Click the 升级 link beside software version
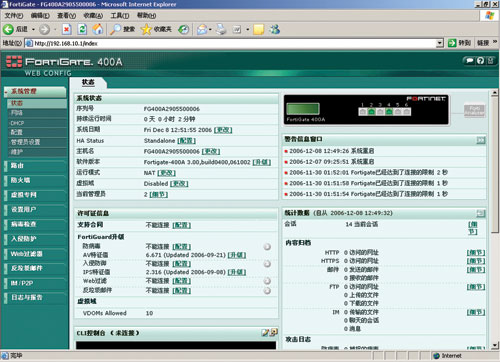The height and width of the screenshot is (362, 500). pyautogui.click(x=262, y=162)
